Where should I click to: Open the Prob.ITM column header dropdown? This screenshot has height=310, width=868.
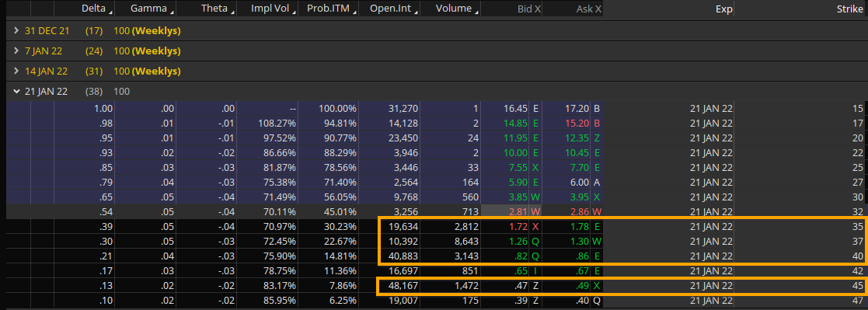coord(355,12)
